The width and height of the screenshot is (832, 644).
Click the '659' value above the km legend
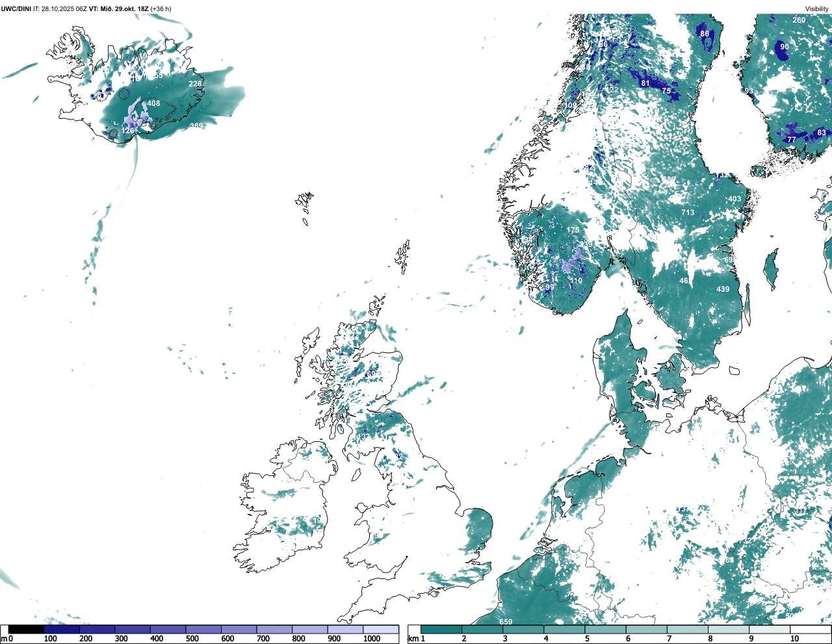point(506,622)
